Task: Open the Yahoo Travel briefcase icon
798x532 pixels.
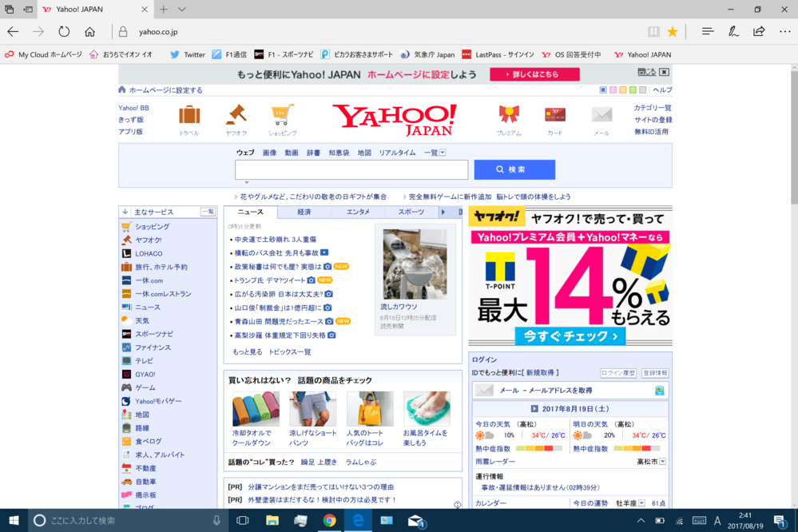Action: [189, 115]
